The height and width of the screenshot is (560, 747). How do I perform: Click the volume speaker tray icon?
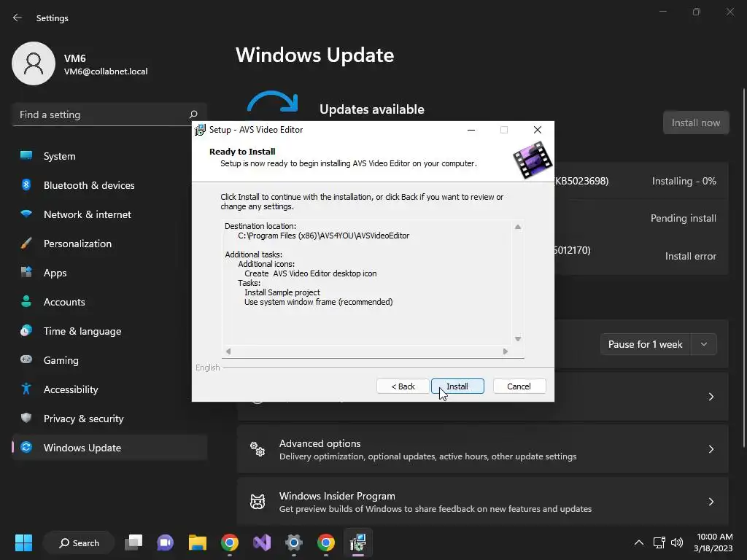coord(676,542)
